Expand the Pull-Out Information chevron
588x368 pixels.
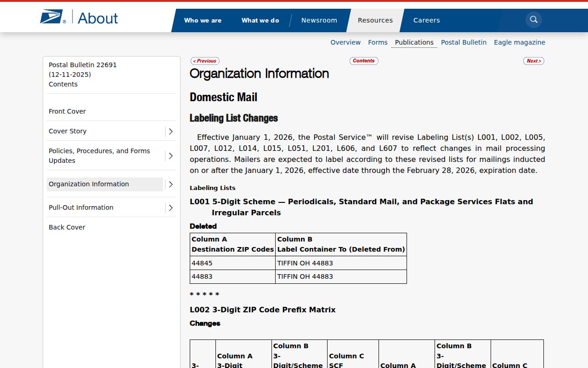(170, 208)
